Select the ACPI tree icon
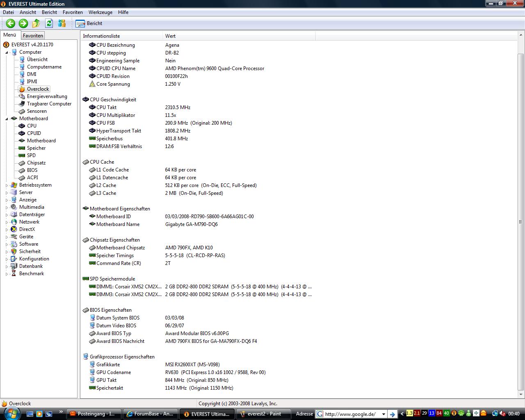Screen dimensions: 525x420 22,178
